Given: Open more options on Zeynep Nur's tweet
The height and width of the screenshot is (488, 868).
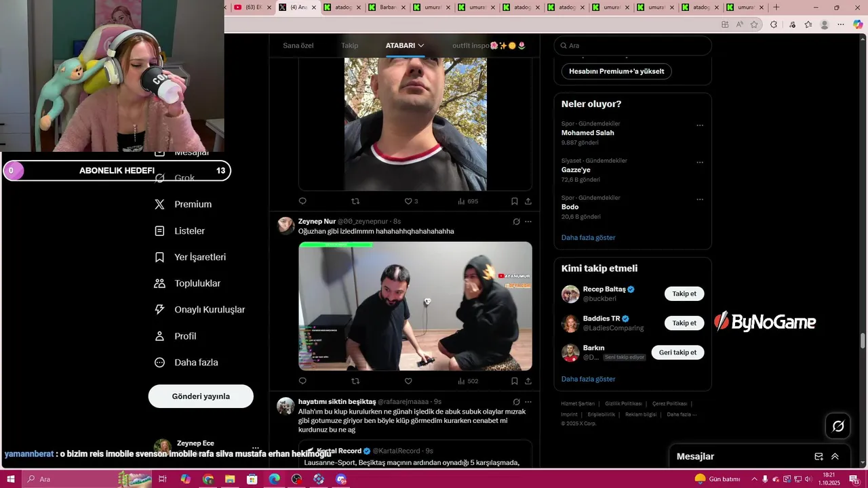Looking at the screenshot, I should pos(528,222).
